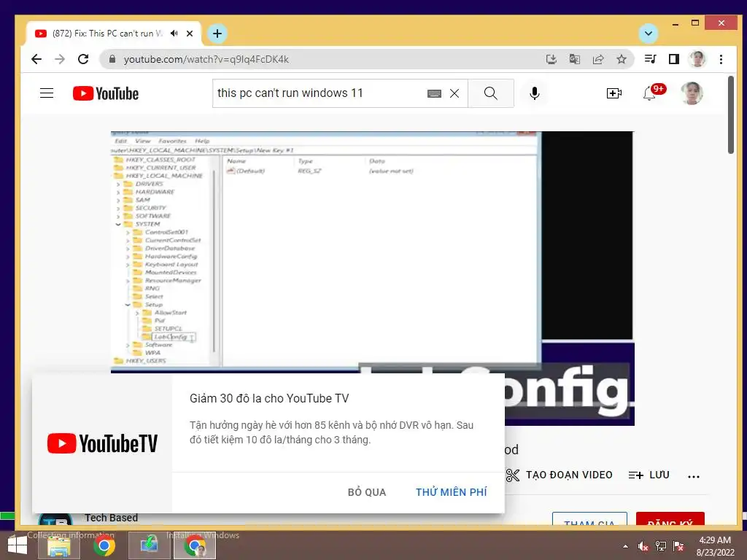
Task: Click the install/download page icon
Action: click(551, 59)
